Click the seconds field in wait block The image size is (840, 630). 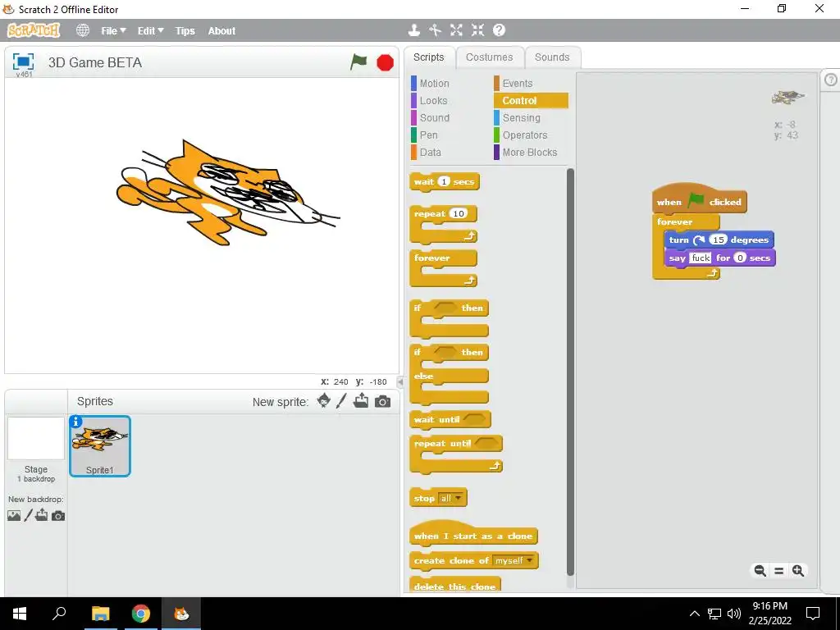[x=444, y=181]
